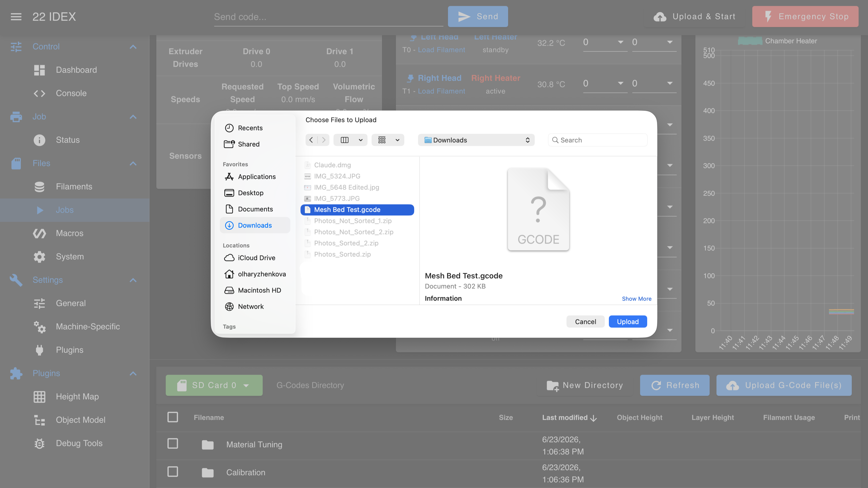This screenshot has height=488, width=868.
Task: Click the Object Model tree icon
Action: (39, 420)
